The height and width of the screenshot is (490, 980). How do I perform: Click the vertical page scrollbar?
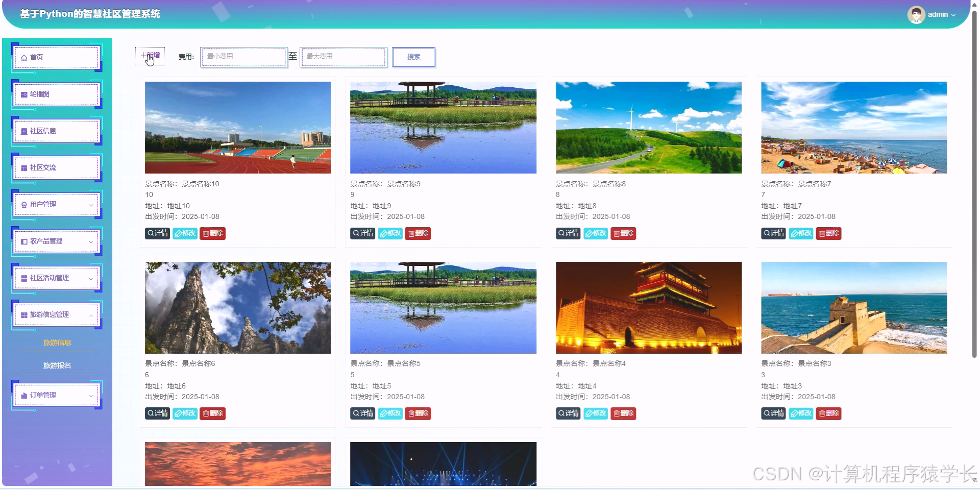(974, 184)
